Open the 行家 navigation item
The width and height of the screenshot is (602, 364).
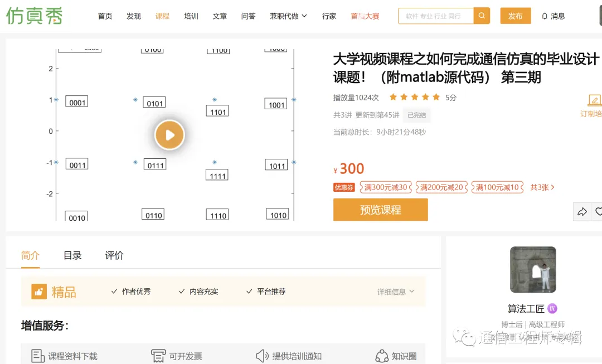(x=329, y=16)
